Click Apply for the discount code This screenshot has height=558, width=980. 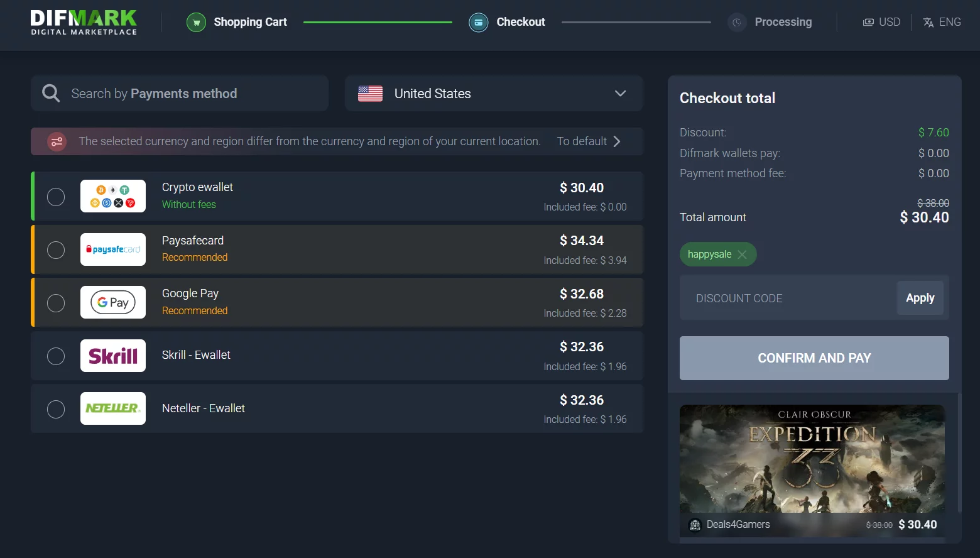pyautogui.click(x=920, y=298)
